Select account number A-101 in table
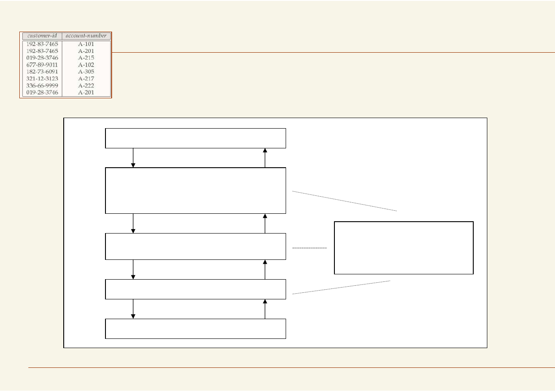The height and width of the screenshot is (392, 555). [x=86, y=44]
